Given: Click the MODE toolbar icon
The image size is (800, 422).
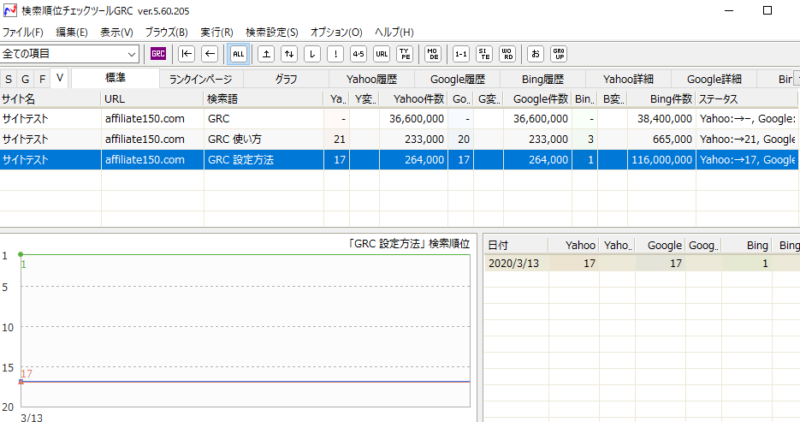Looking at the screenshot, I should (433, 54).
